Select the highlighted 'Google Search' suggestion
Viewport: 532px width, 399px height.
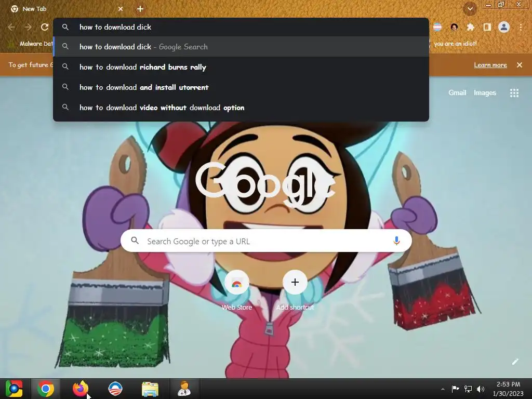pyautogui.click(x=241, y=47)
